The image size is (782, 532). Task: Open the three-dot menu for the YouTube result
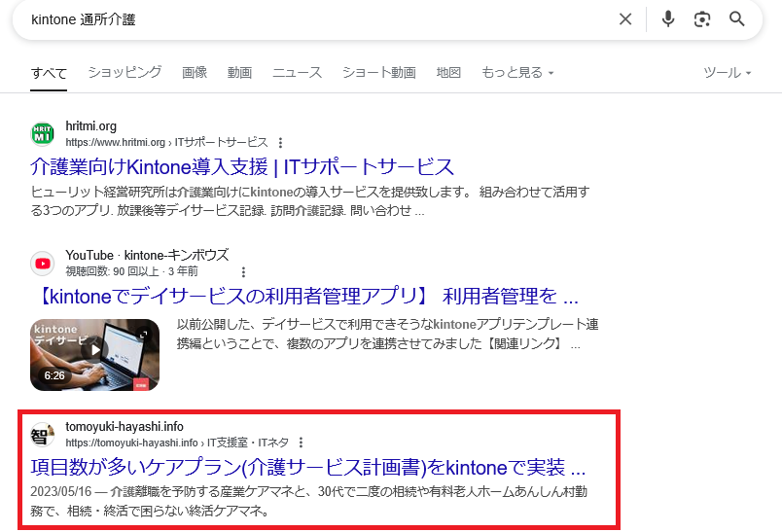243,271
